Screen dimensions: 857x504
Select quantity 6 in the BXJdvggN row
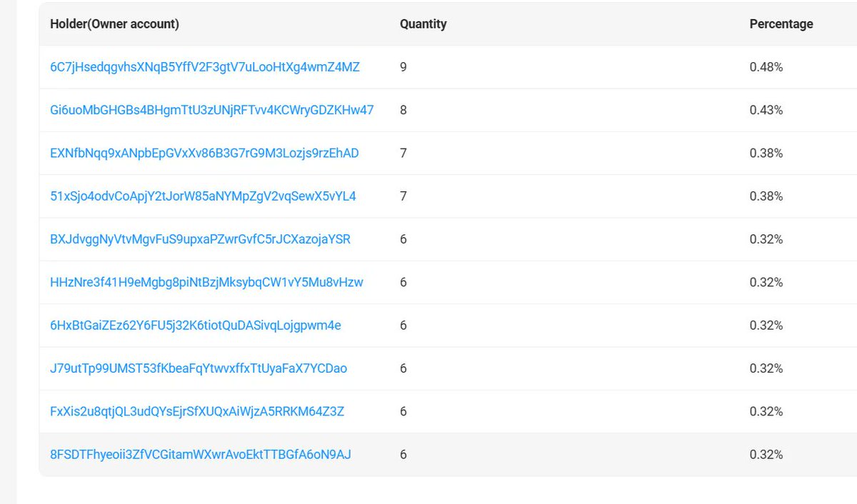[404, 239]
